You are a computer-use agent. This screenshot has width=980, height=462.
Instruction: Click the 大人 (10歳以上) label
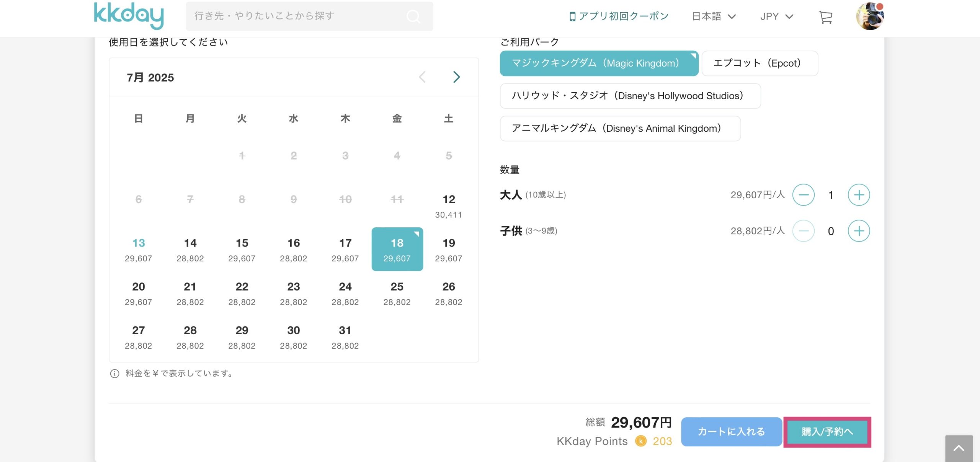[533, 195]
